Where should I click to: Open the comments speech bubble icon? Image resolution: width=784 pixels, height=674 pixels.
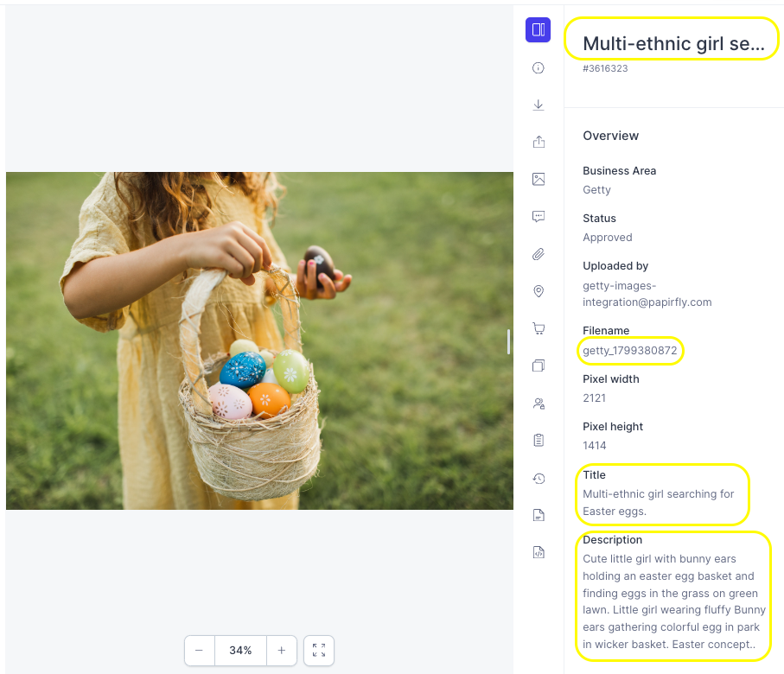[539, 217]
